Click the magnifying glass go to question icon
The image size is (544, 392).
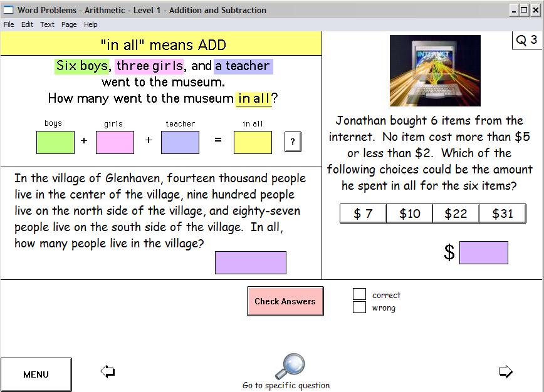point(289,366)
